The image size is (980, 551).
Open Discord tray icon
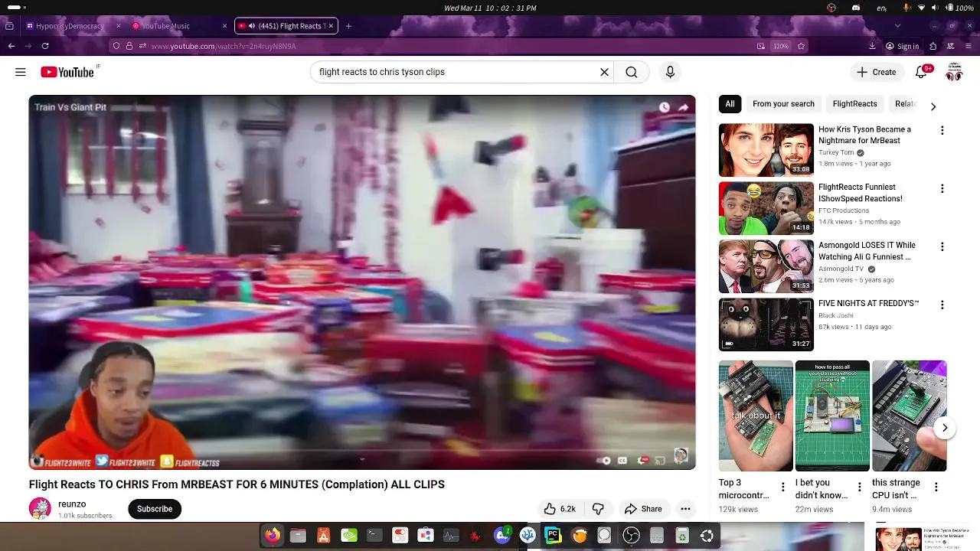[856, 8]
